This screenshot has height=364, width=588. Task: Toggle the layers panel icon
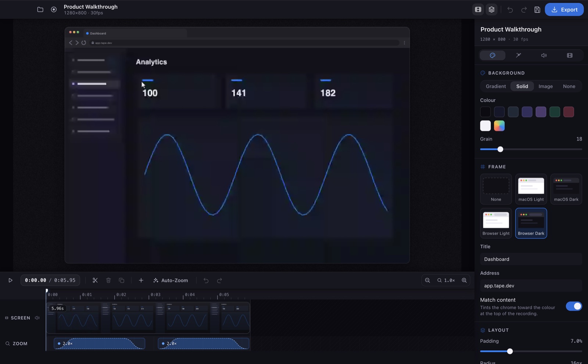coord(491,10)
